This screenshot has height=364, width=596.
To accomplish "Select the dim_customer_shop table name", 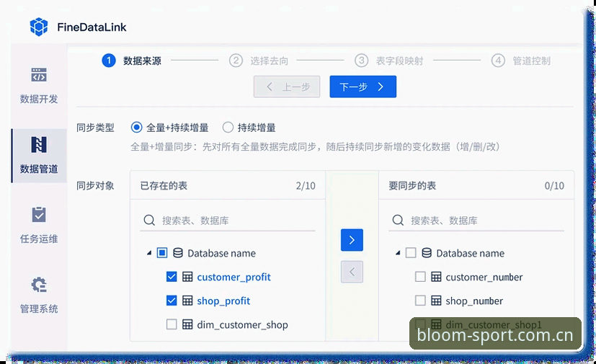I will (242, 325).
